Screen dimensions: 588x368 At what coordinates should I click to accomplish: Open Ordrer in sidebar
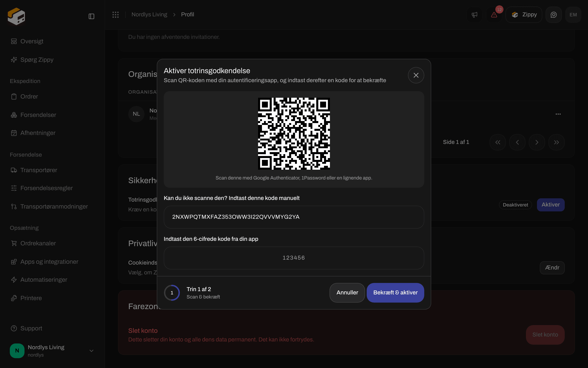52,97
